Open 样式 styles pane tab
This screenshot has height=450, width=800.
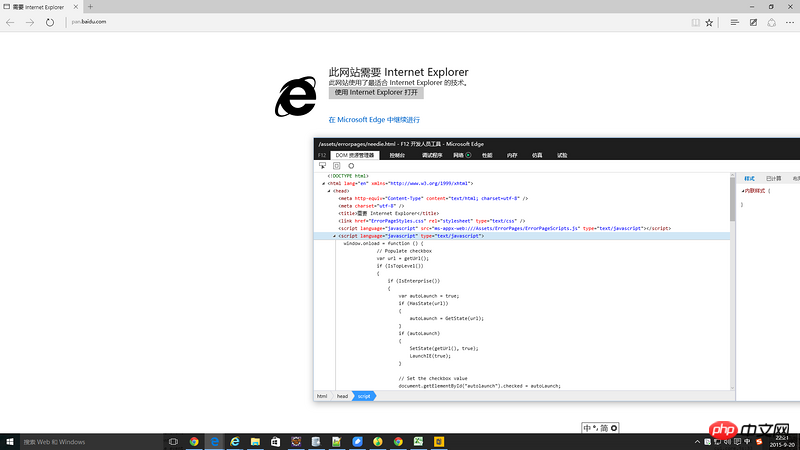tap(749, 179)
